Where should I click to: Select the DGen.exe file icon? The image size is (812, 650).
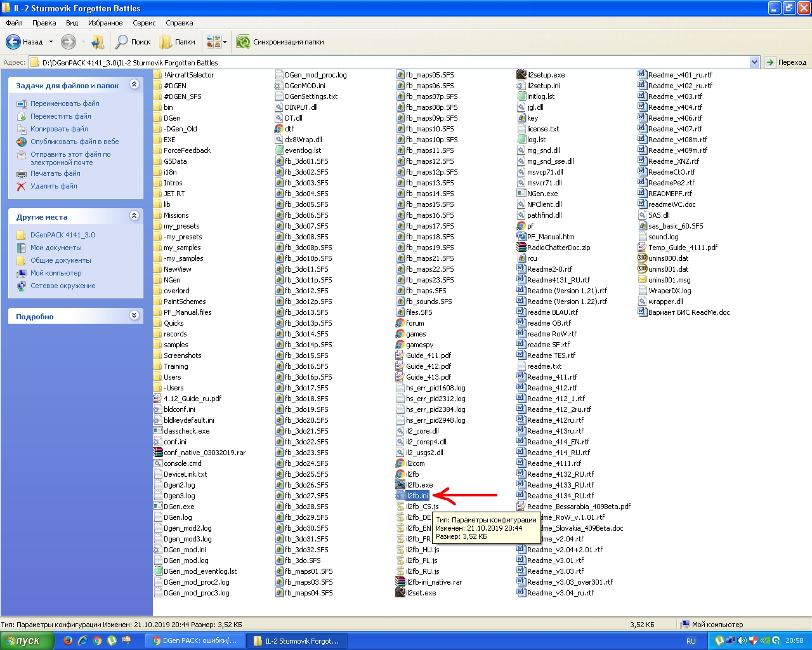point(158,507)
